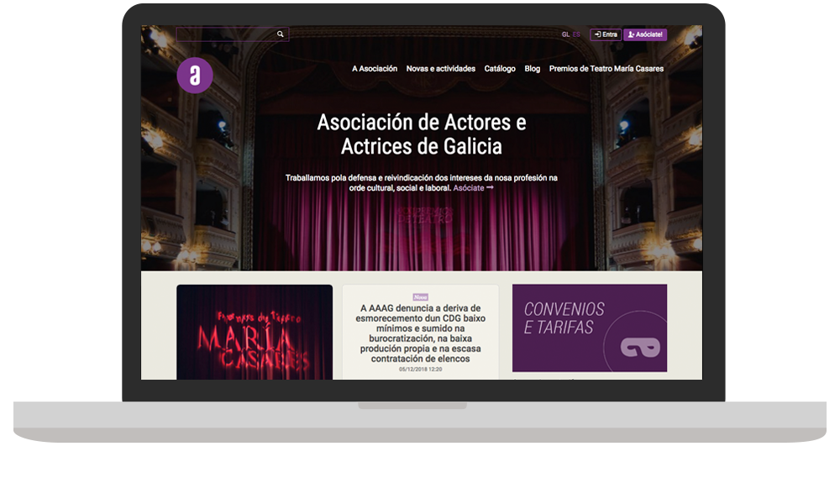Click the mask icon on Convenios banner
840x504 pixels.
(640, 347)
